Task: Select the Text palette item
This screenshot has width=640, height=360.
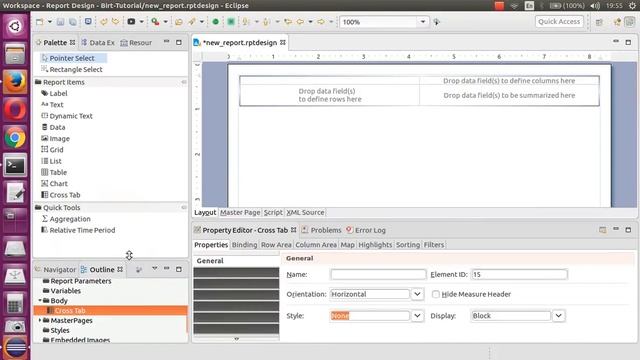Action: [52, 105]
